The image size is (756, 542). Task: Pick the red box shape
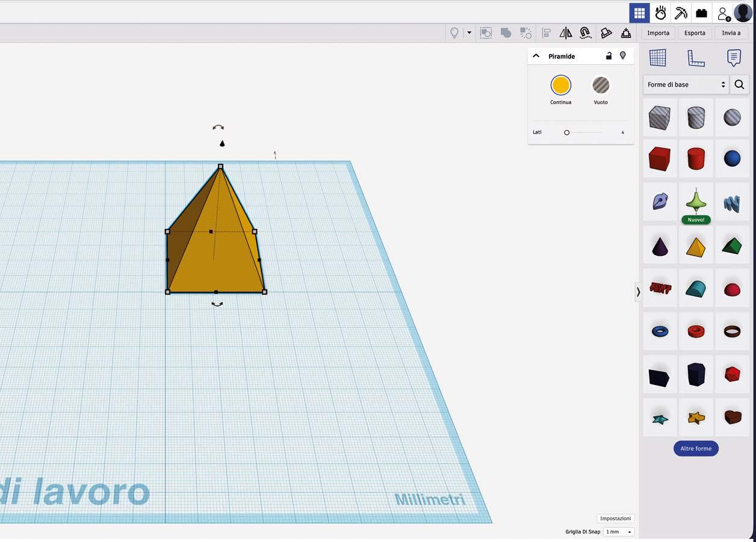(x=660, y=159)
